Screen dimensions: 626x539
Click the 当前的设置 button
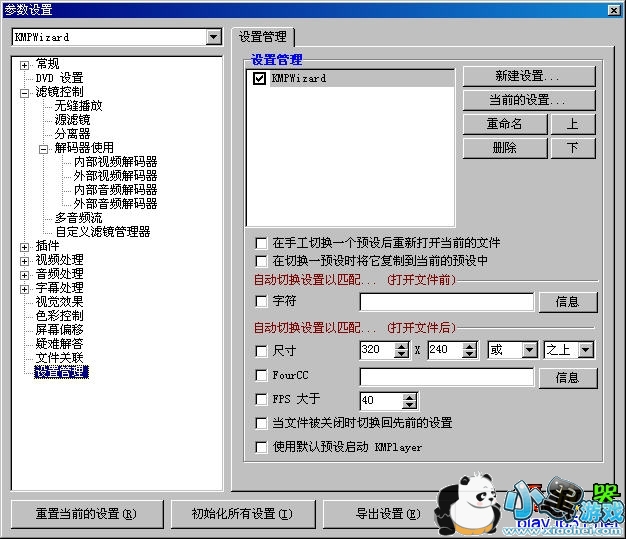point(529,100)
